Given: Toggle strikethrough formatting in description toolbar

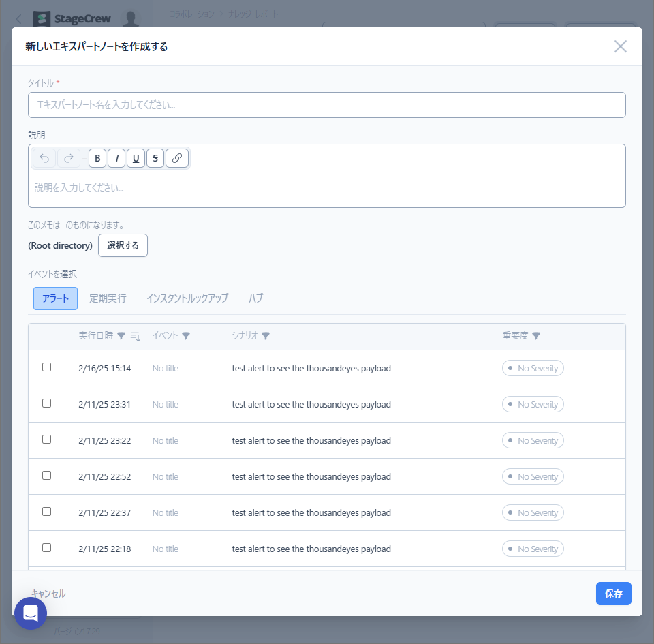Looking at the screenshot, I should tap(155, 158).
